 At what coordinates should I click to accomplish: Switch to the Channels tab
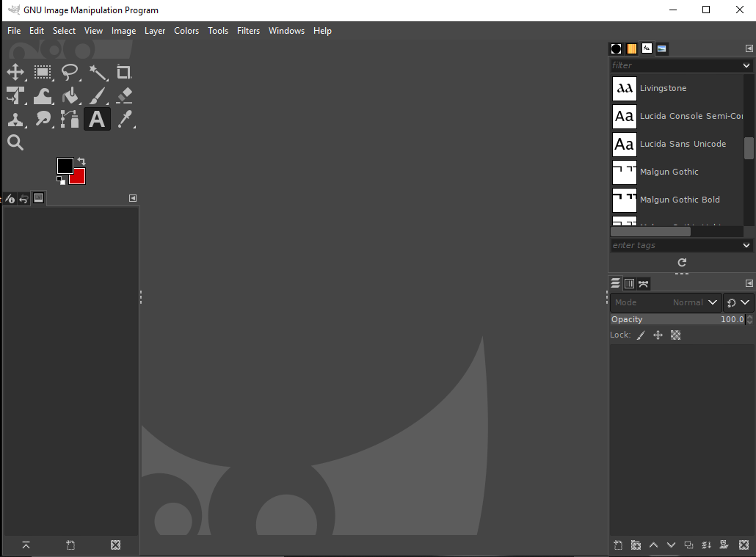tap(629, 284)
